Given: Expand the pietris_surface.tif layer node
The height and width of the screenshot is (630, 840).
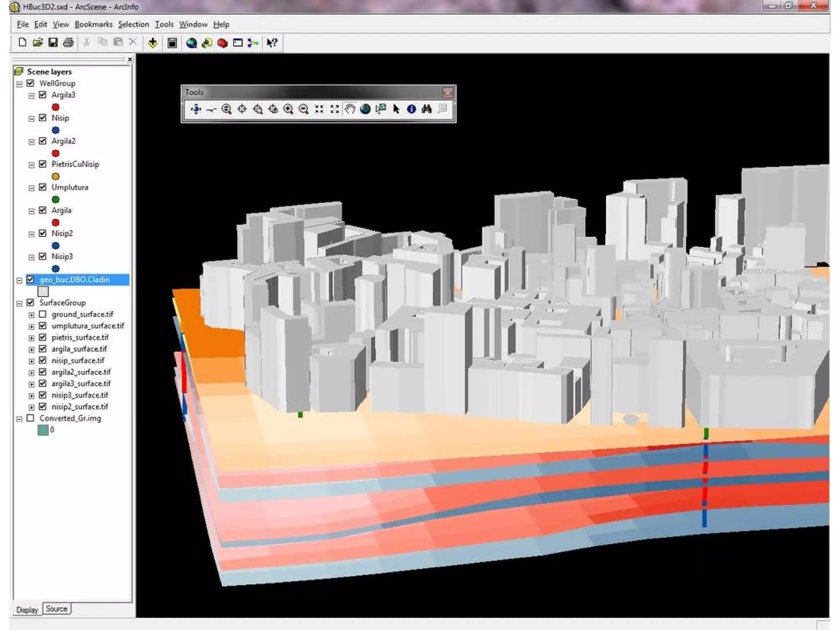Looking at the screenshot, I should (32, 338).
